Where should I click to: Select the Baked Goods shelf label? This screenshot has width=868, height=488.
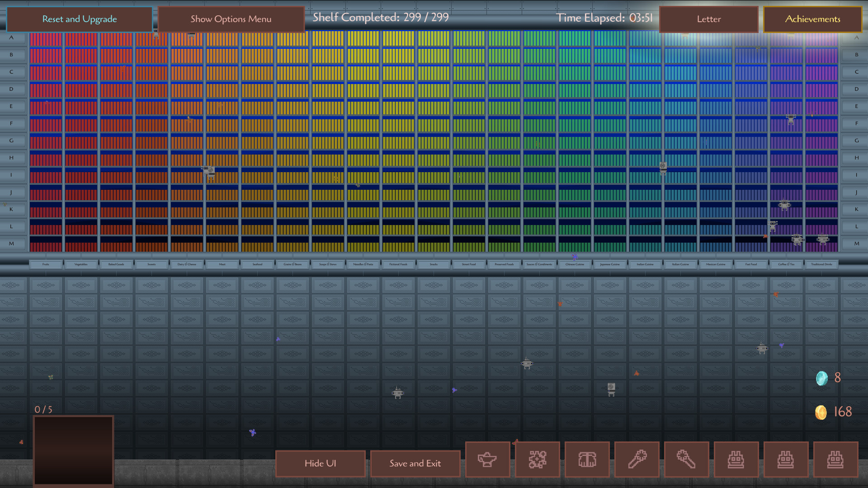(116, 264)
